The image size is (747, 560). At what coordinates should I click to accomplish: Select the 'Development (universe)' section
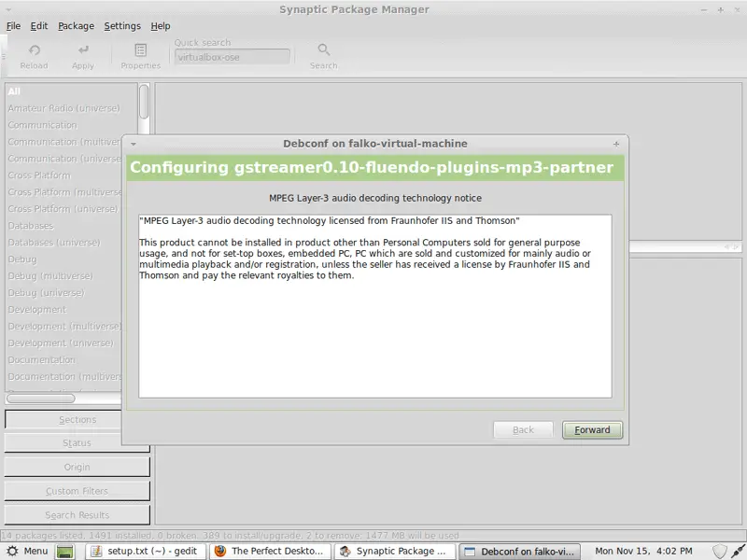(64, 343)
